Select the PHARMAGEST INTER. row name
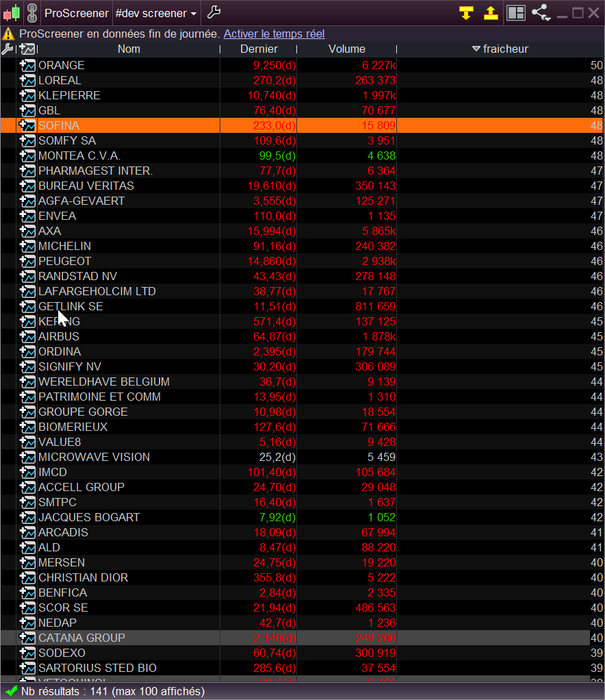Image resolution: width=605 pixels, height=700 pixels. (x=96, y=171)
